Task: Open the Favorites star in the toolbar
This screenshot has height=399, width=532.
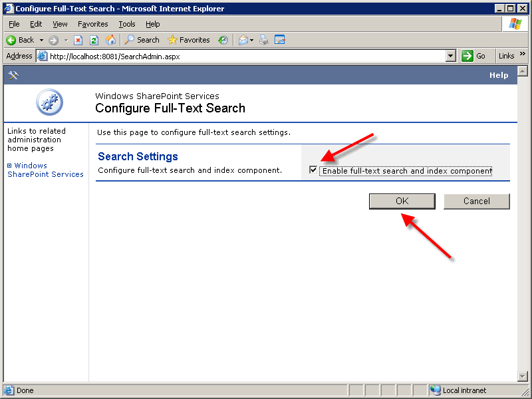Action: pos(189,40)
